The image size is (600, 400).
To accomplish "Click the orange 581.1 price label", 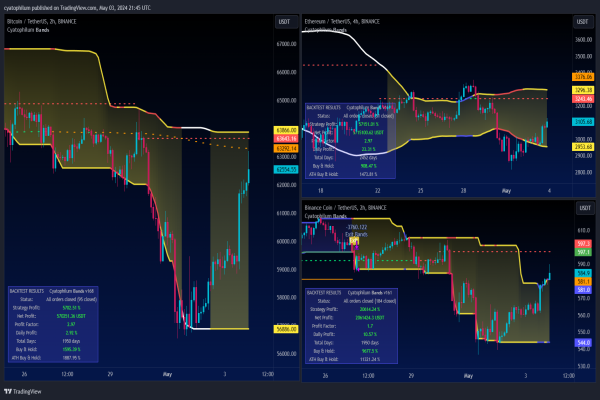I will [x=583, y=281].
